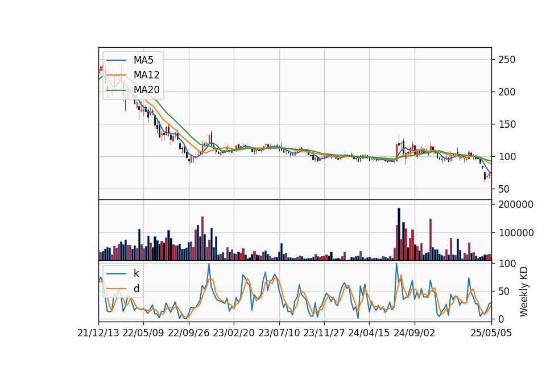Click the Weekly KD axis title
The image size is (546, 392).
pos(524,292)
